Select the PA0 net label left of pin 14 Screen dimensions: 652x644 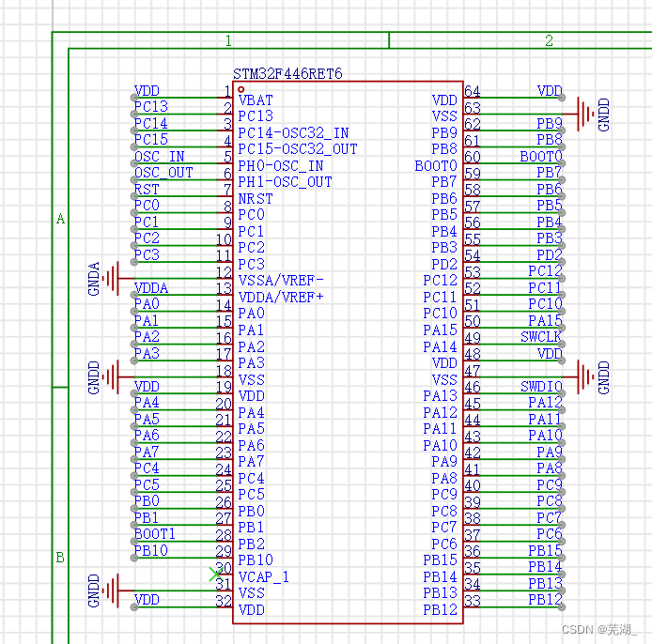[147, 304]
